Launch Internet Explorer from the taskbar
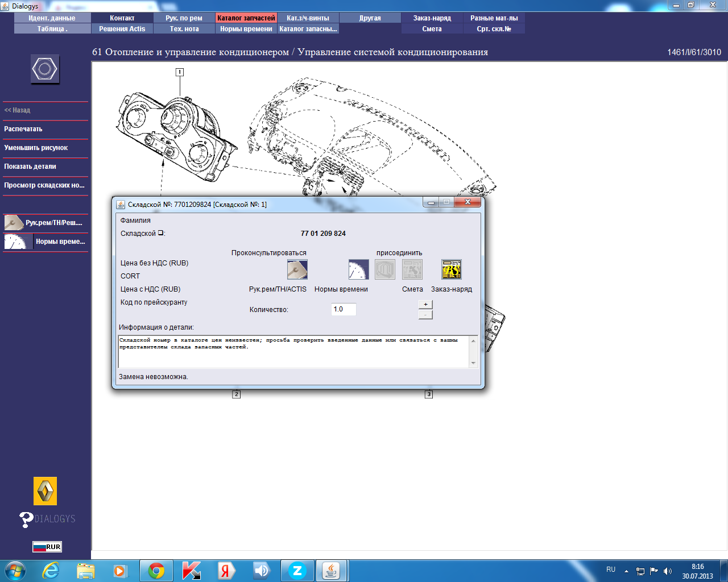 coord(51,571)
